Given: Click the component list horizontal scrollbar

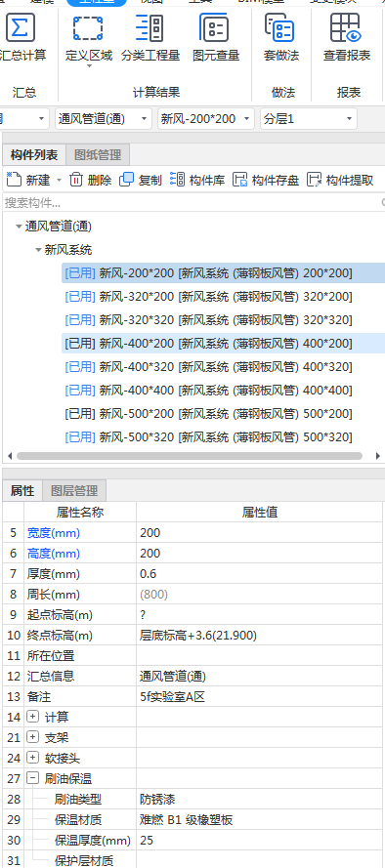Looking at the screenshot, I should tap(190, 456).
